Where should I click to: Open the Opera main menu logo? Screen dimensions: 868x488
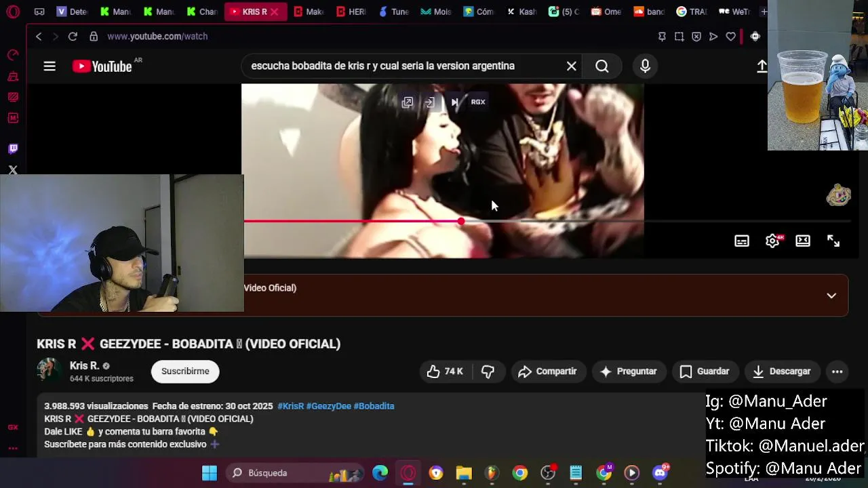pyautogui.click(x=14, y=12)
